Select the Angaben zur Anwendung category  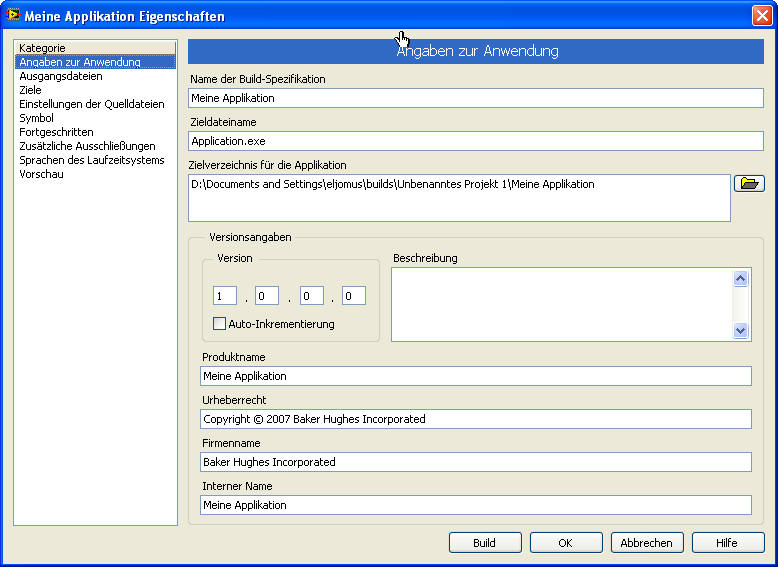95,62
